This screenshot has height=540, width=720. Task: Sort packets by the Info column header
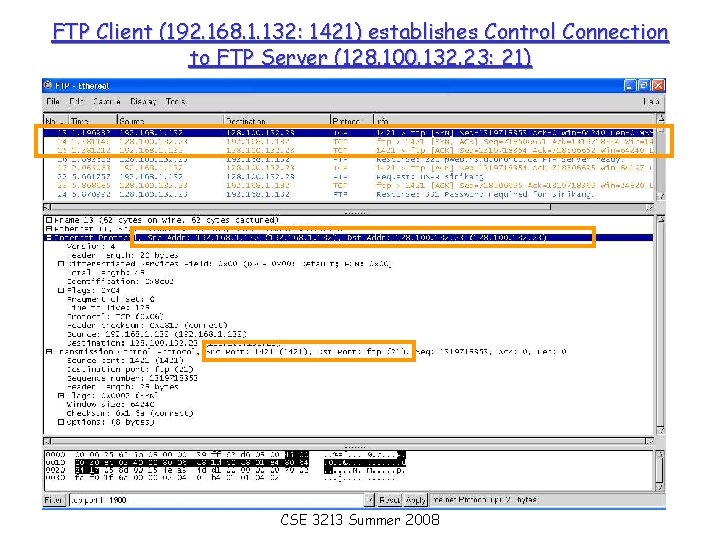coord(515,120)
